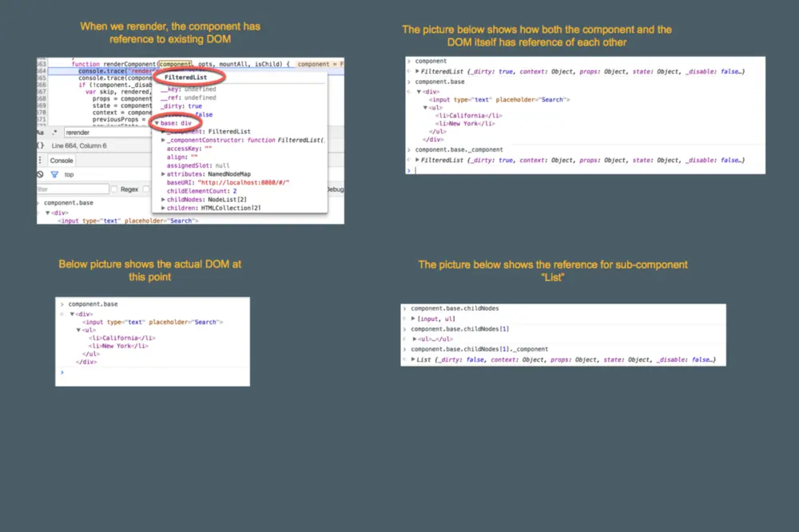Expand the _componentConstructor property
799x532 pixels.
tap(163, 140)
